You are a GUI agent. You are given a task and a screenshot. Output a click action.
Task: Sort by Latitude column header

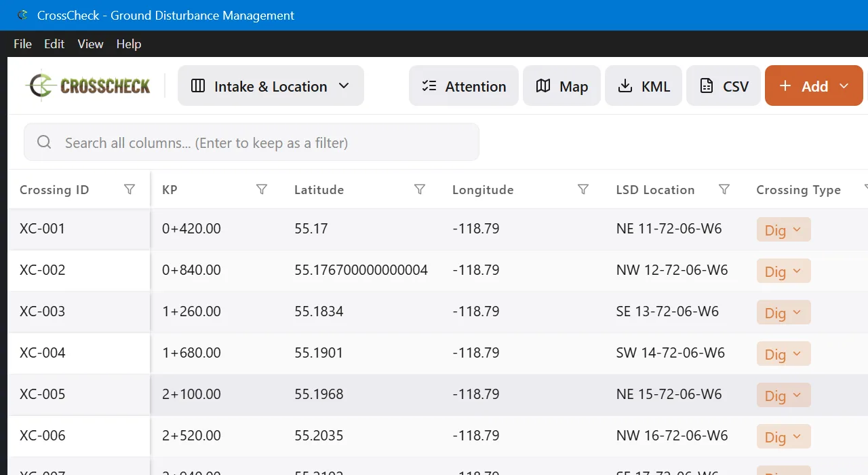(x=319, y=189)
